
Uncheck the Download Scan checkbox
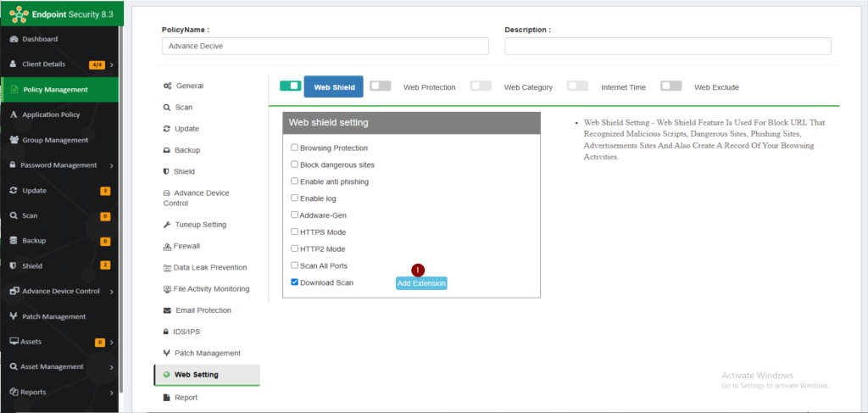294,282
